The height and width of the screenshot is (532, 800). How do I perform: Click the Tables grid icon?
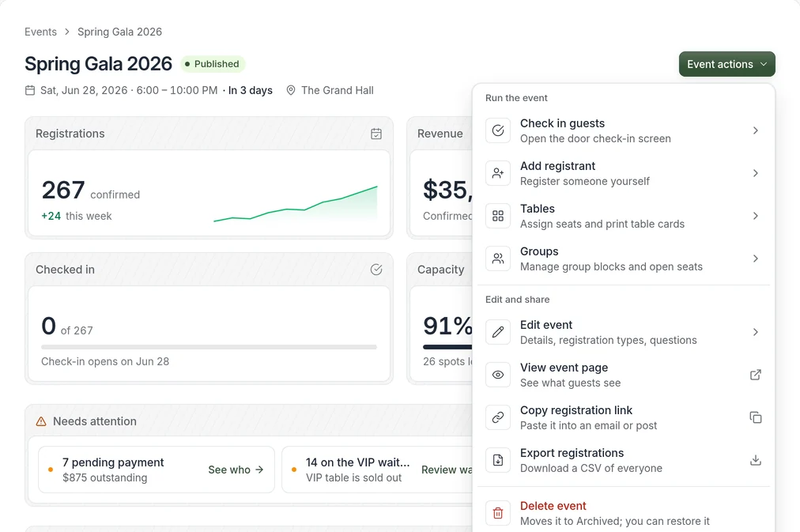[498, 217]
